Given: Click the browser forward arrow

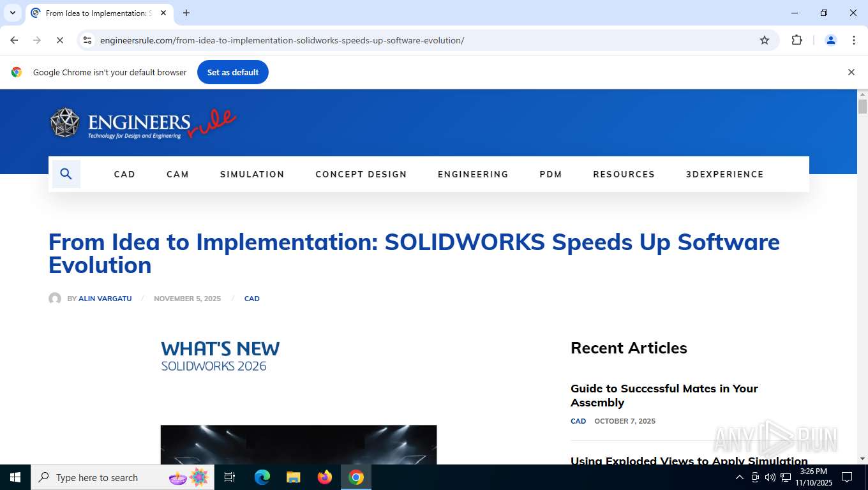Looking at the screenshot, I should tap(37, 40).
